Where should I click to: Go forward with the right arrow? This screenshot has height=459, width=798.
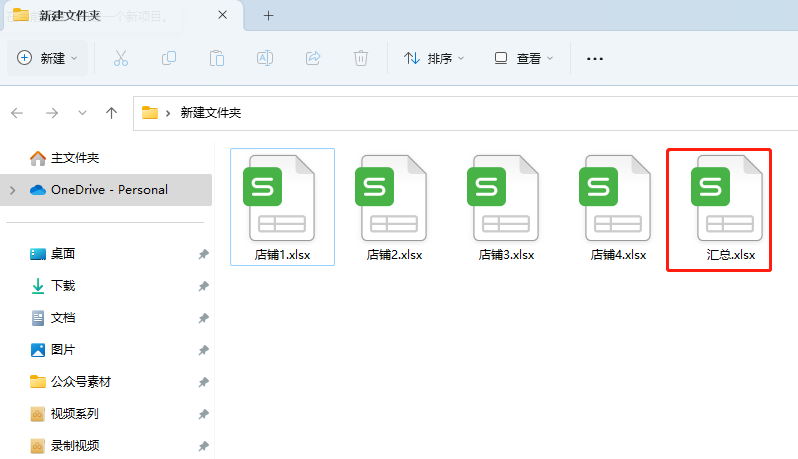(x=52, y=112)
